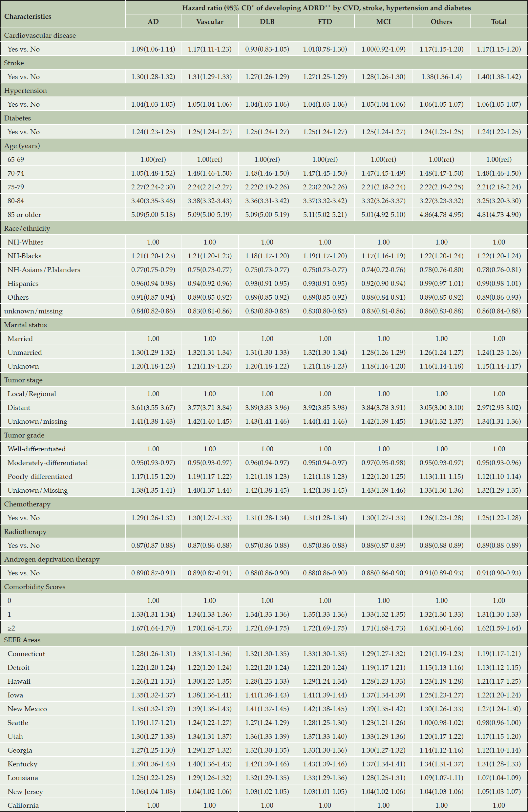Screen dimensions: 528x812
Task: Click the AD cell '1.05(1.48-1.52)'
Action: click(x=153, y=173)
